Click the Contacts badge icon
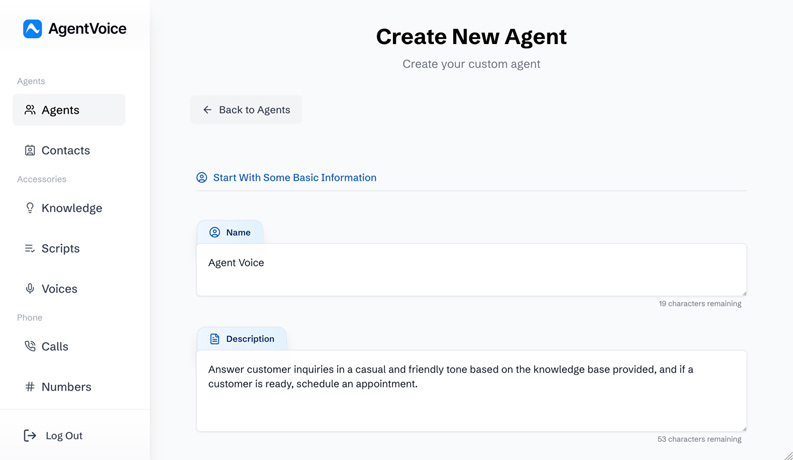Screen dimensions: 793x460 tap(30, 150)
